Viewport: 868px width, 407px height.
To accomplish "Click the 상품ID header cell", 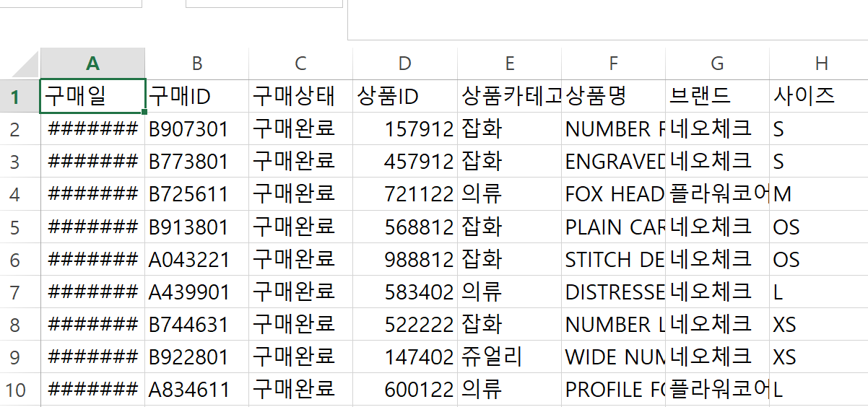I will click(405, 96).
